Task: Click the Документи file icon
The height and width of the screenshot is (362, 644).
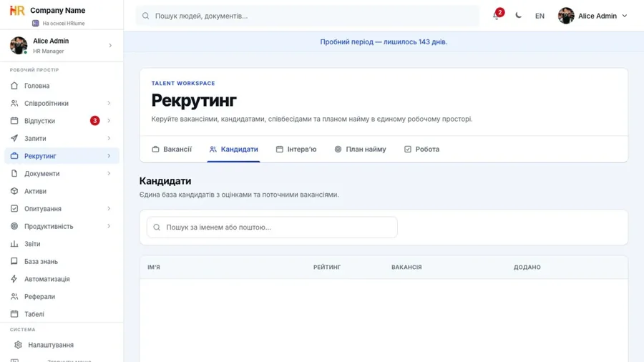Action: coord(14,174)
